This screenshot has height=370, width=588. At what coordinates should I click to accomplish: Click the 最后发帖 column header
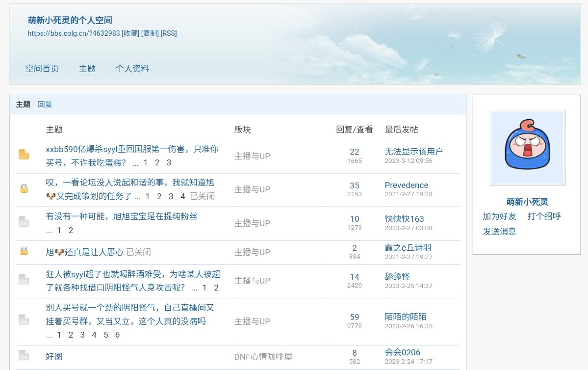[x=401, y=130]
